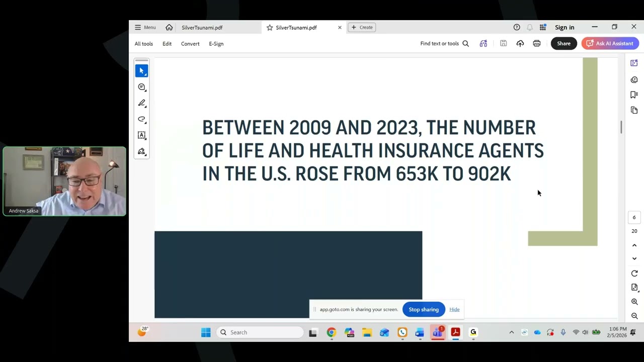The image size is (644, 362).
Task: Select the Draw freehand lasso tool
Action: (141, 119)
